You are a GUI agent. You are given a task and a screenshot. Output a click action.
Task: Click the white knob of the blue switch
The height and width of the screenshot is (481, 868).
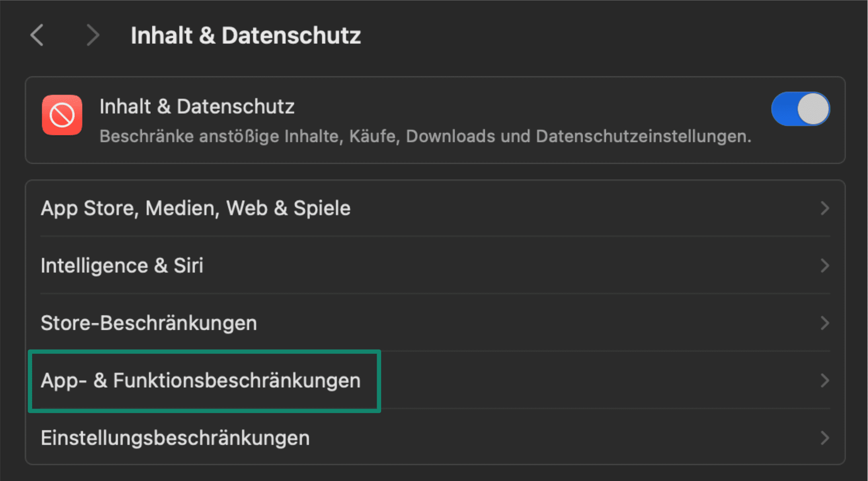click(x=813, y=109)
